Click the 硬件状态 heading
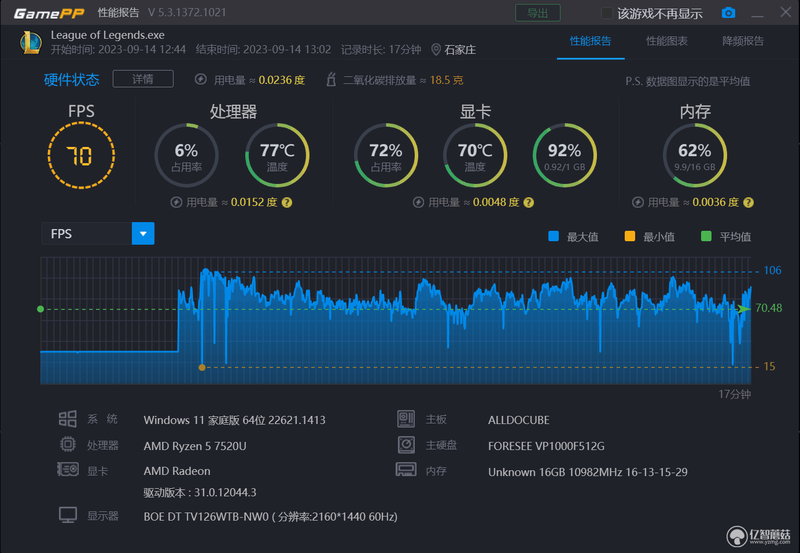This screenshot has width=800, height=553. coord(71,80)
